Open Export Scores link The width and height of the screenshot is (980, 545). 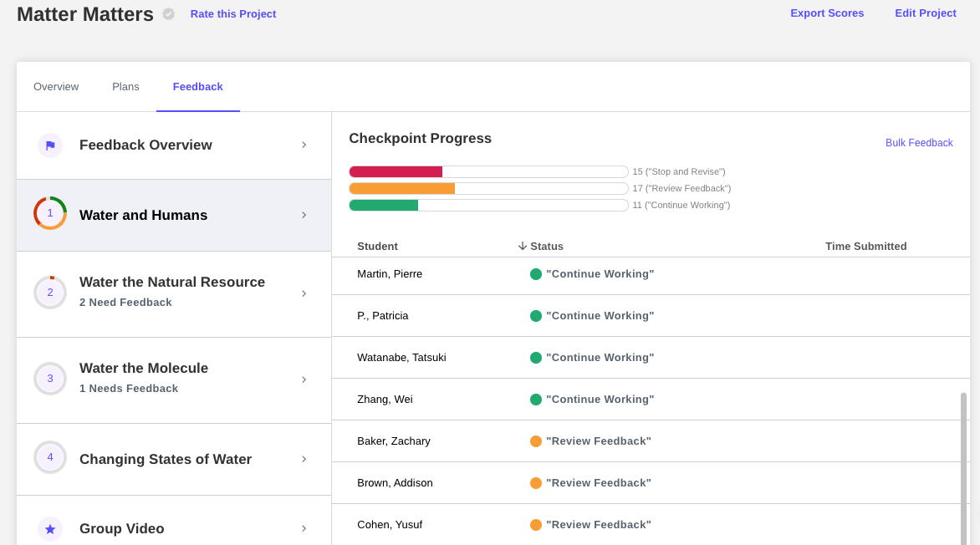click(827, 13)
